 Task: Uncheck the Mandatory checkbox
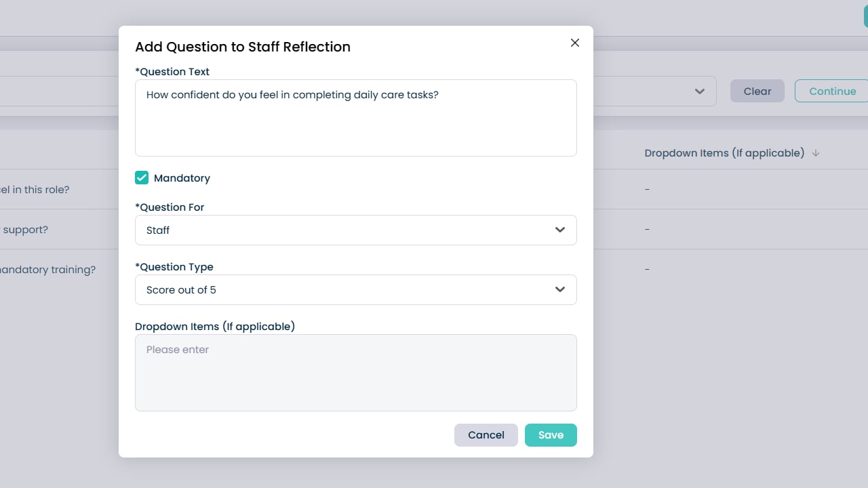pos(142,178)
